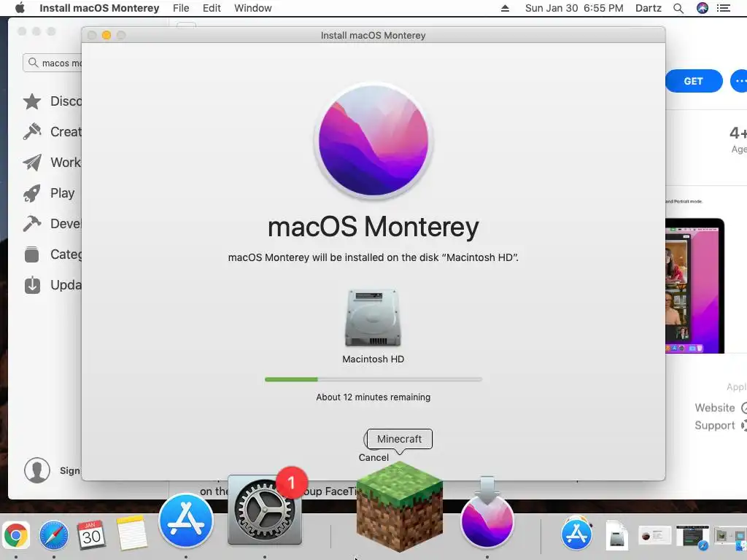Open Categories in the App Store sidebar
The width and height of the screenshot is (747, 560).
pos(53,254)
